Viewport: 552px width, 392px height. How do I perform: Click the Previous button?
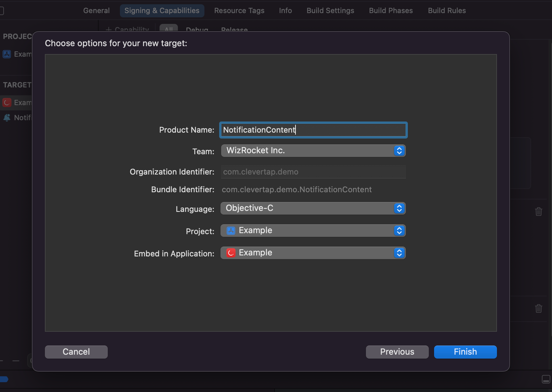tap(397, 352)
